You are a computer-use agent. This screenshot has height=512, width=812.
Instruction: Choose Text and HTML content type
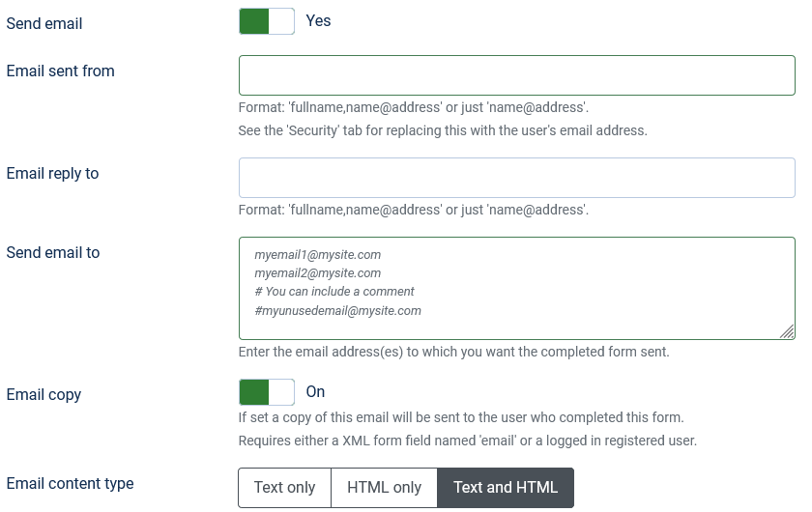pos(506,488)
